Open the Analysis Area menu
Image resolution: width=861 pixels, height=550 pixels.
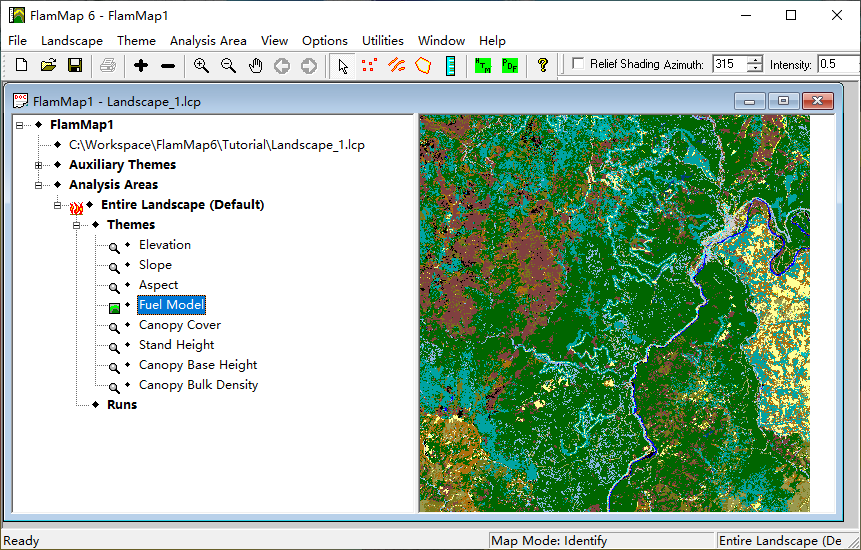(207, 41)
